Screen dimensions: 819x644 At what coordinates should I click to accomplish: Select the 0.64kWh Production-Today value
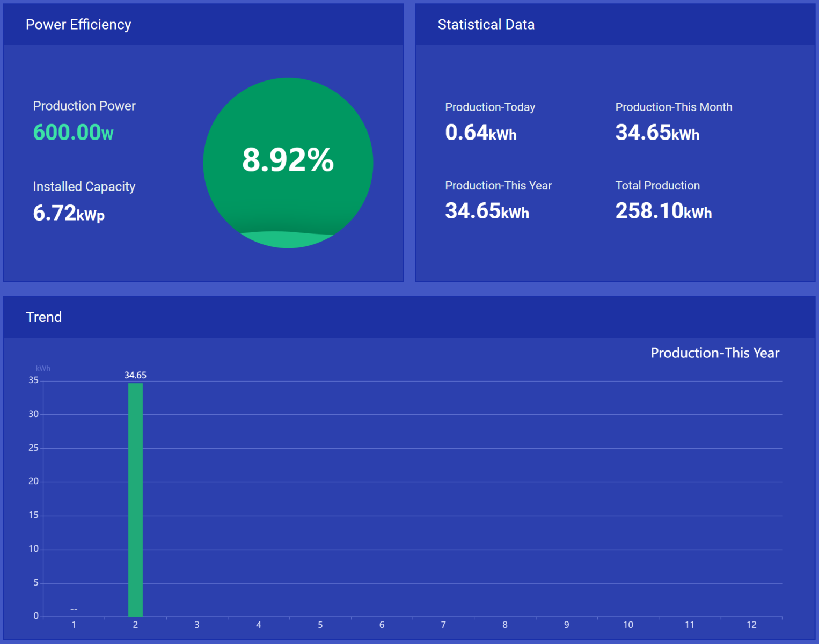[x=480, y=133]
